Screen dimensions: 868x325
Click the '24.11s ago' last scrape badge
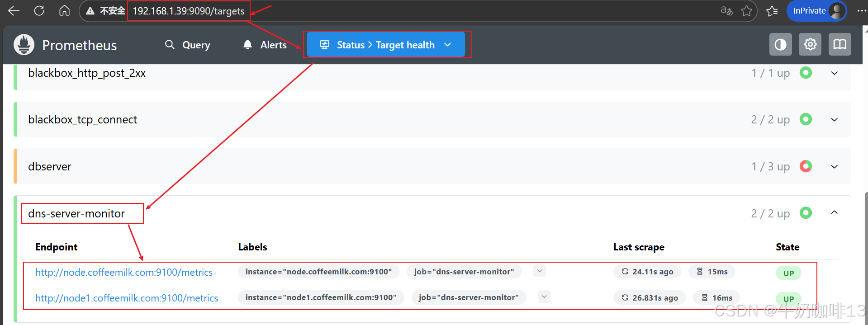[647, 272]
